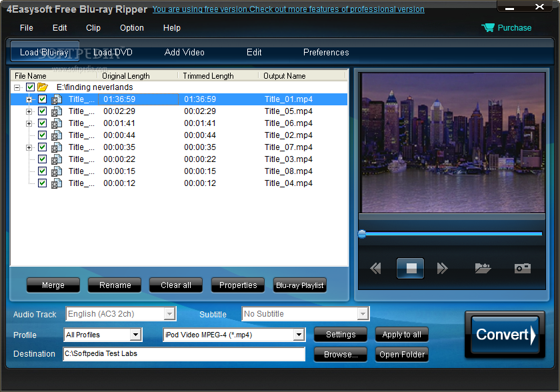Click the Purchase shopping cart icon
Viewport: 560px width, 392px height.
[x=487, y=27]
